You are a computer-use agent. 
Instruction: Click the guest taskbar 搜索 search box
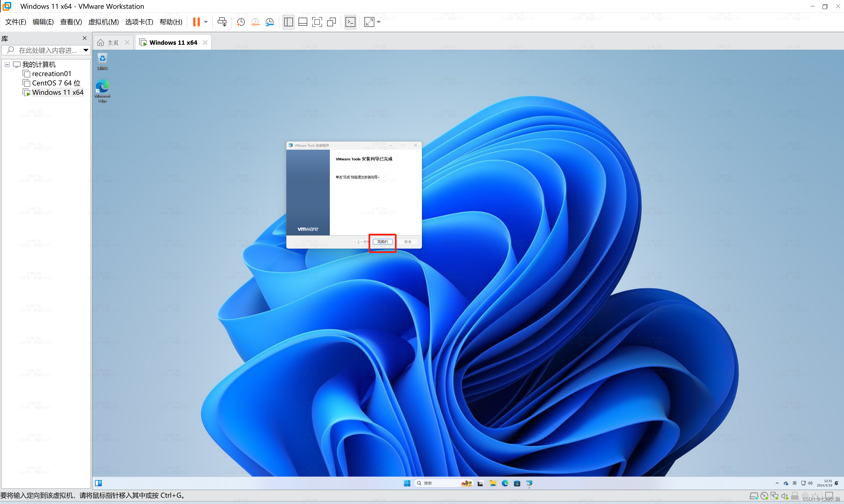pos(444,483)
